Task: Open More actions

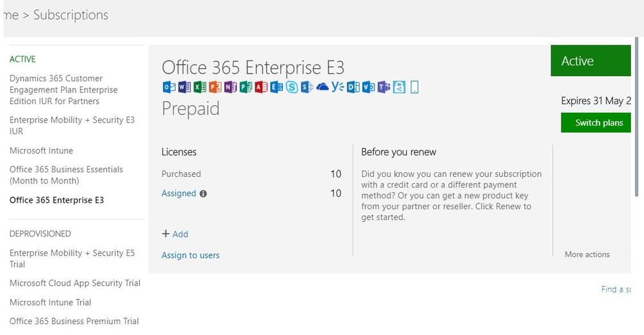Action: (587, 254)
